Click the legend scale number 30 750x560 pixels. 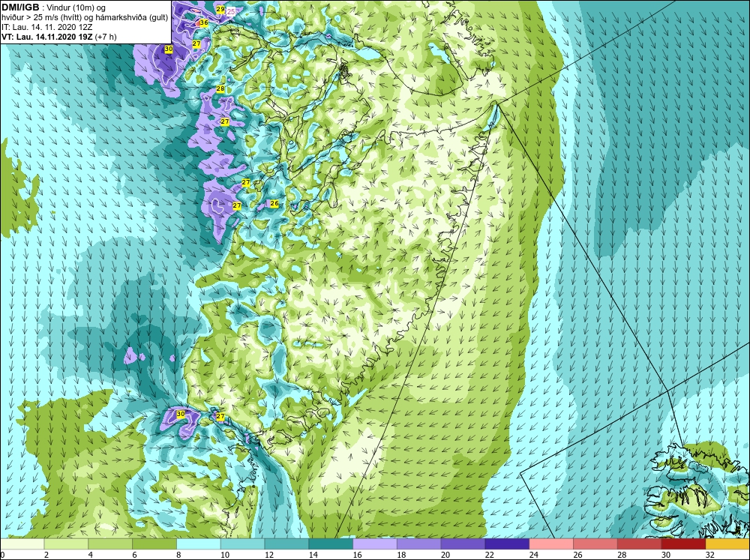pos(666,555)
